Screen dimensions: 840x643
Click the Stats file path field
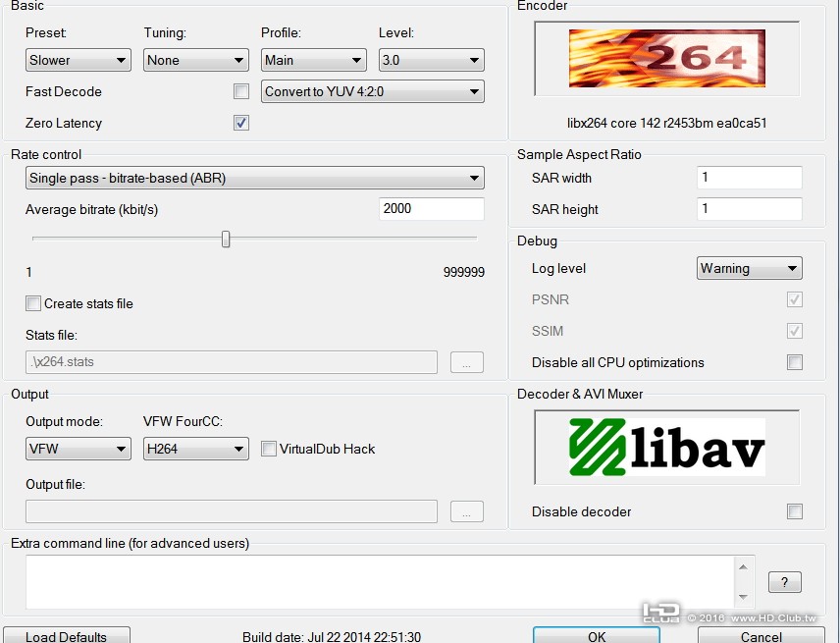click(232, 362)
